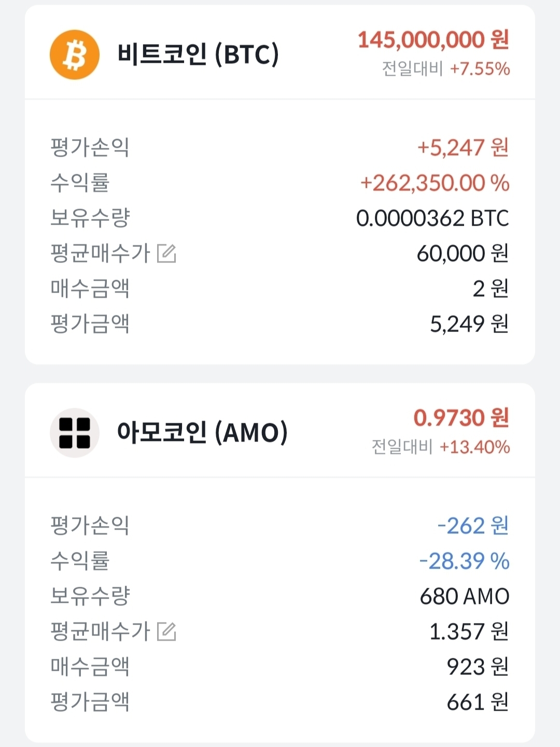The image size is (560, 747).
Task: Tap the 5,249 원 Bitcoin valuation amount
Action: point(469,324)
